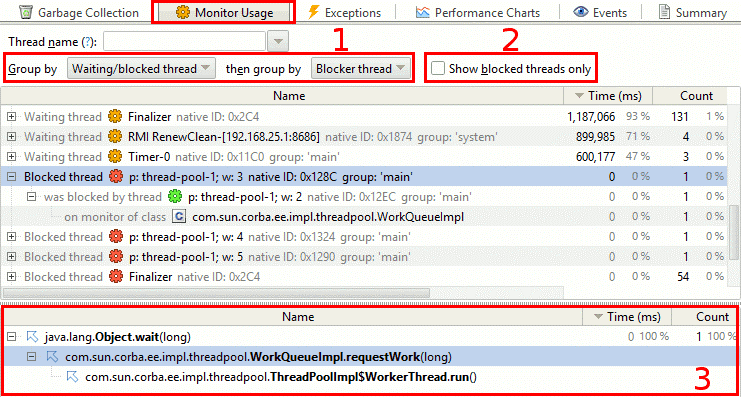Screen dimensions: 741x397
Task: Select the ThreadPoolImpl$WorkerThread.run() stack row
Action: 370,377
